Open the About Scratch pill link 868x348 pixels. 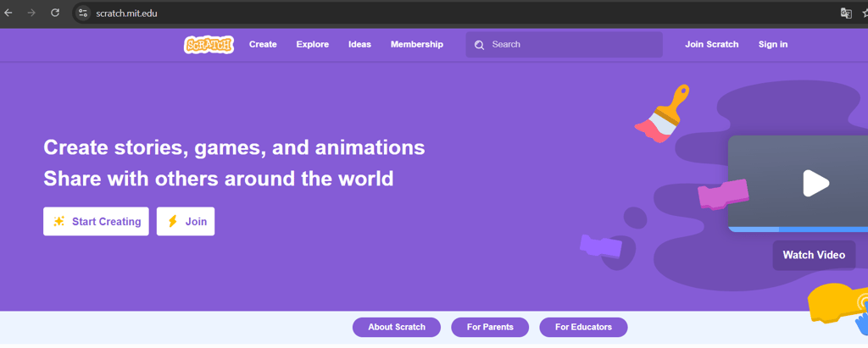[x=397, y=327]
